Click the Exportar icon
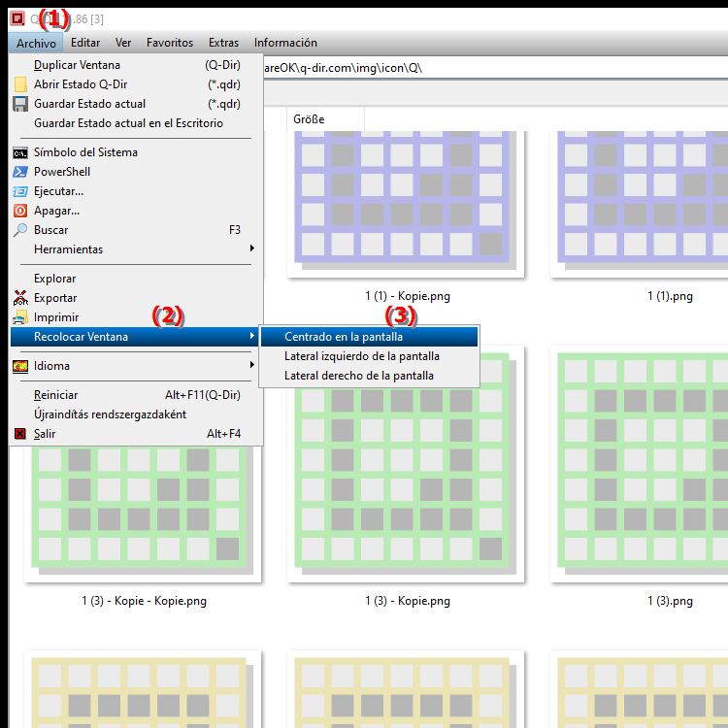This screenshot has height=728, width=728. point(20,298)
